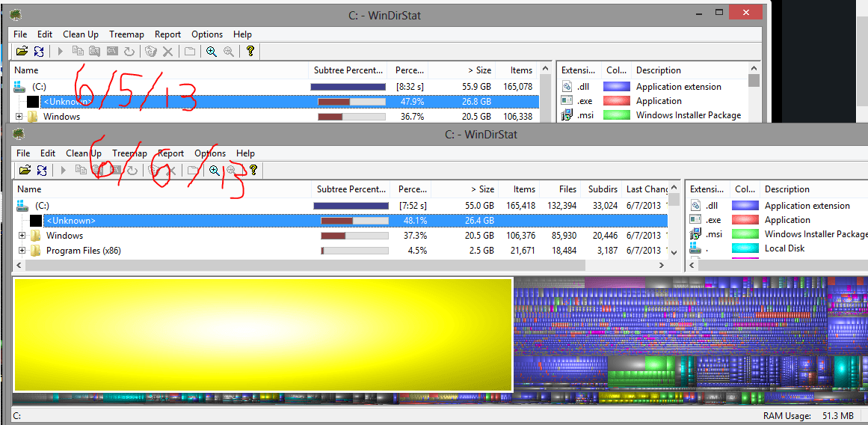This screenshot has width=868, height=425.
Task: Open Options menu in back window
Action: (x=207, y=34)
